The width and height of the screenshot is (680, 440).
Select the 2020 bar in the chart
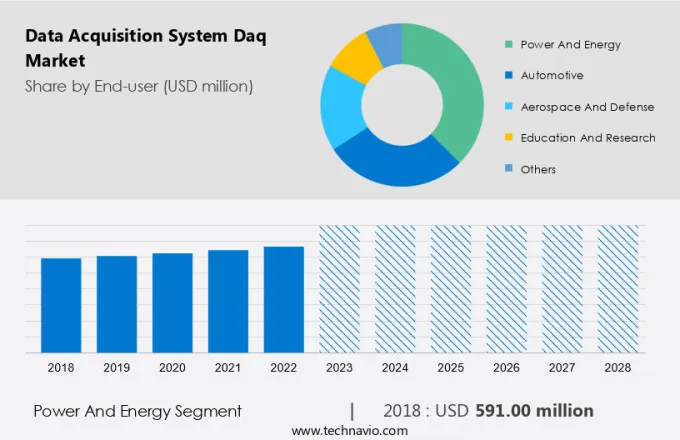(x=172, y=302)
